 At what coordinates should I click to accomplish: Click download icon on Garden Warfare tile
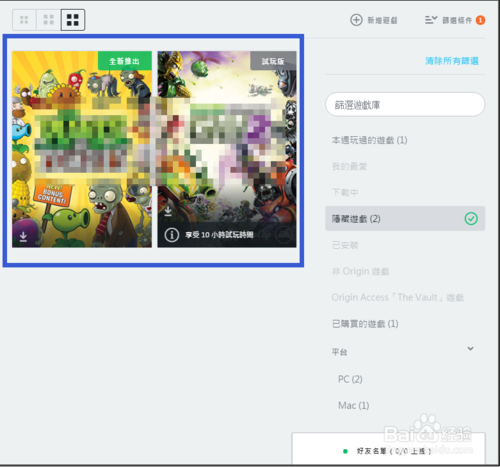tap(168, 210)
